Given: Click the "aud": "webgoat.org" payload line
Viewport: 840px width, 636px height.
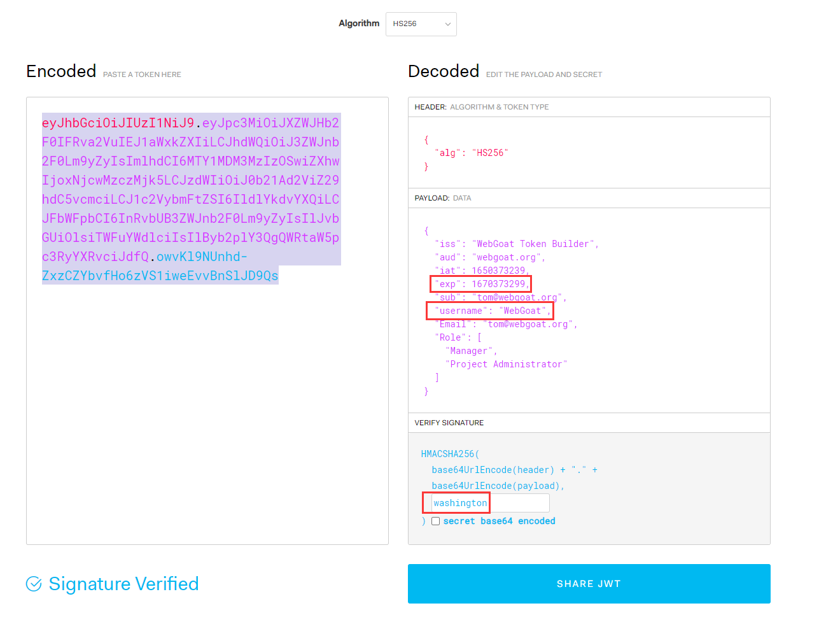Looking at the screenshot, I should (490, 257).
